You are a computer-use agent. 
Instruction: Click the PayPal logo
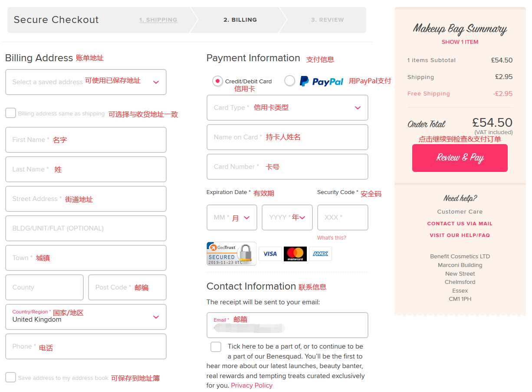[322, 81]
